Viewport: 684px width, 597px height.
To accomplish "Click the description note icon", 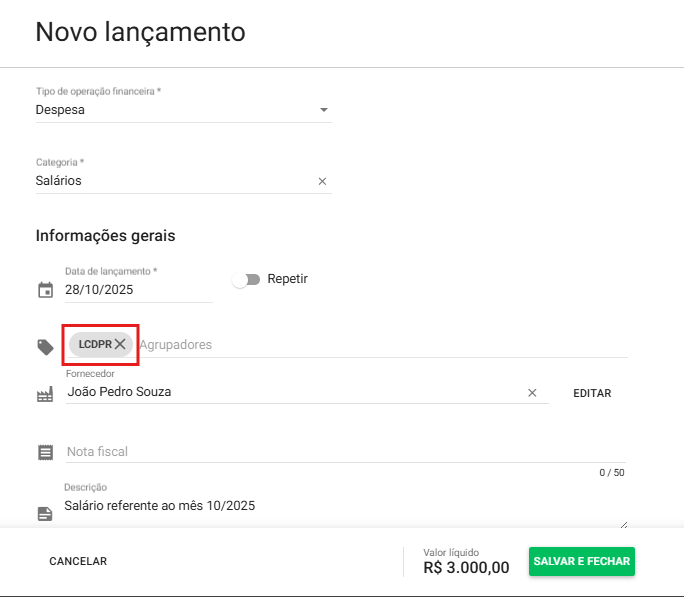I will tap(45, 513).
